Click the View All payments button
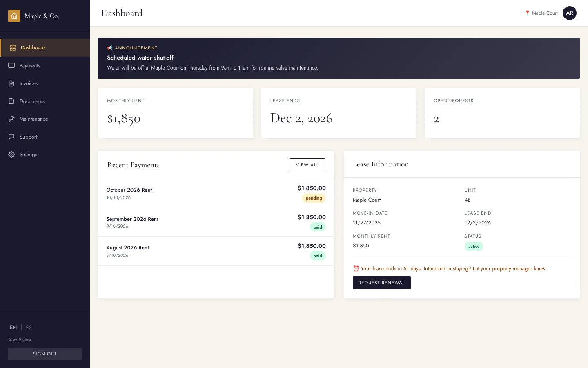This screenshot has height=368, width=588. (x=307, y=165)
